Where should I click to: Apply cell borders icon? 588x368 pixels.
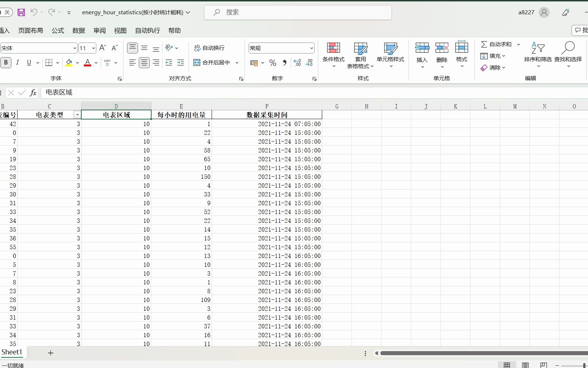point(49,63)
